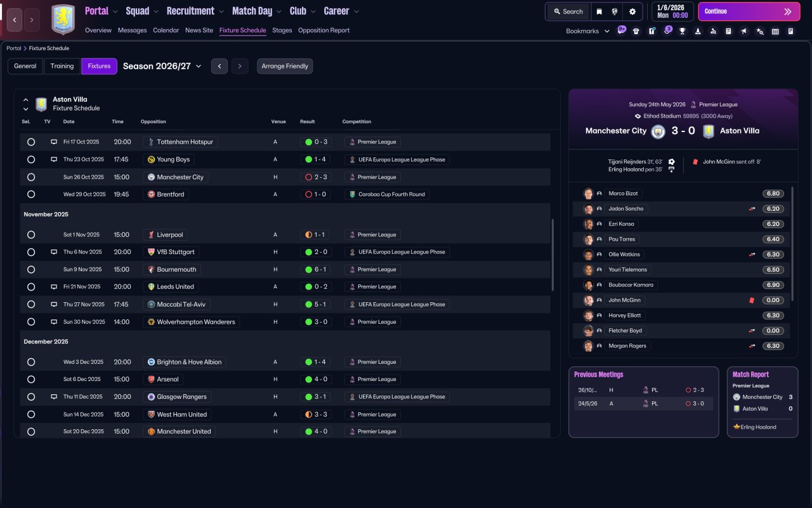812x508 pixels.
Task: Switch to the General view button
Action: click(x=25, y=66)
